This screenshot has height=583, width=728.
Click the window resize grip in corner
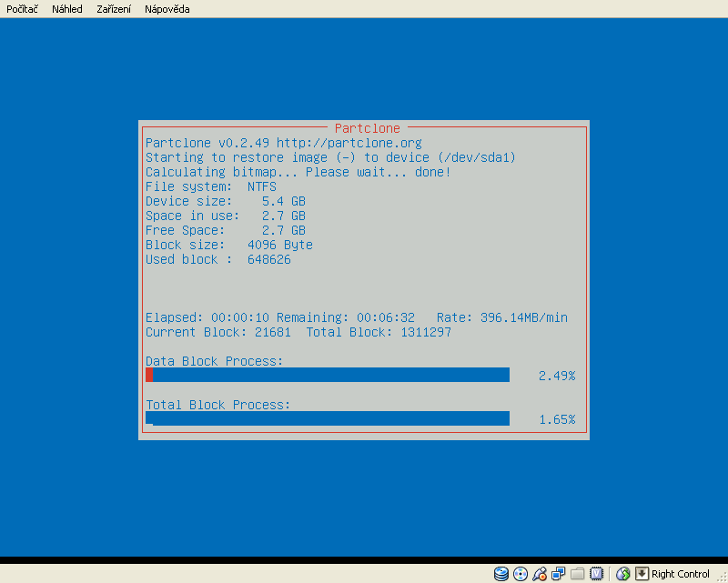click(x=721, y=576)
